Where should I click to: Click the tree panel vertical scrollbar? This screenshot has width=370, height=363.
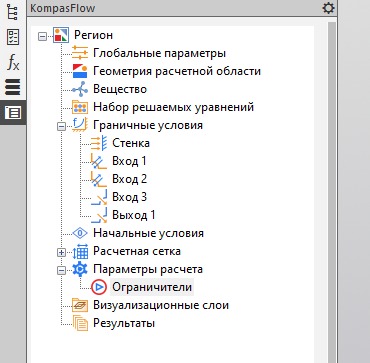pyautogui.click(x=332, y=192)
